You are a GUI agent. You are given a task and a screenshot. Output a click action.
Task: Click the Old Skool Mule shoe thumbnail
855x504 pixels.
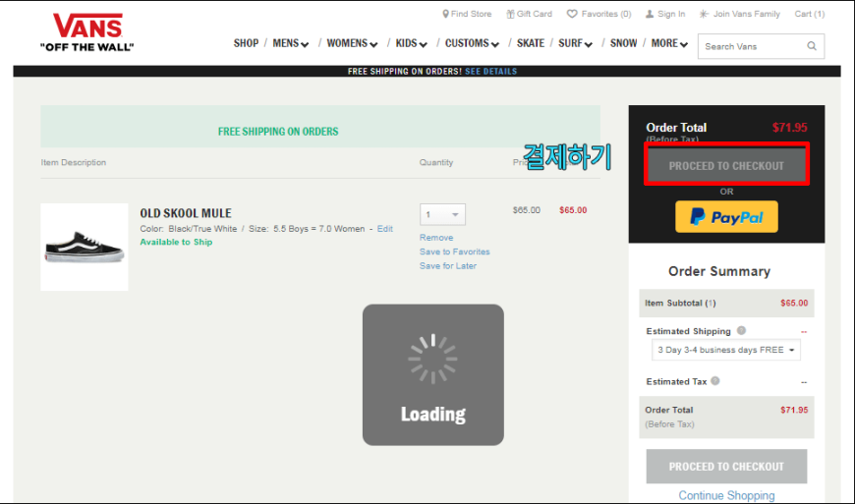click(85, 247)
